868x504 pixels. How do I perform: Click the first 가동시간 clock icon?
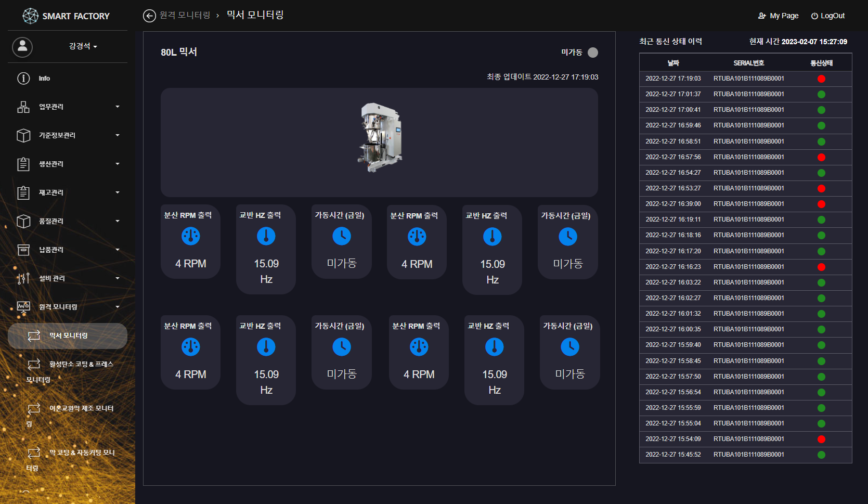(x=341, y=236)
